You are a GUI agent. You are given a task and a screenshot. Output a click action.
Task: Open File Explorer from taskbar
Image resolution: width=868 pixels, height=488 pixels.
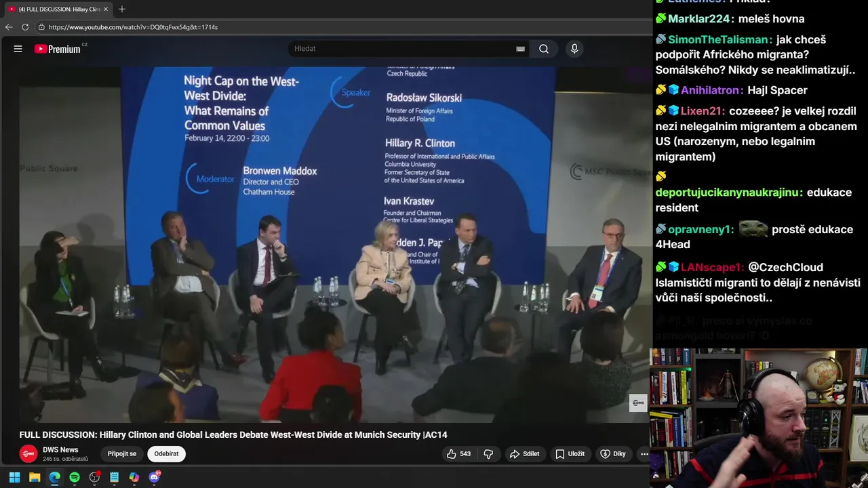(35, 477)
